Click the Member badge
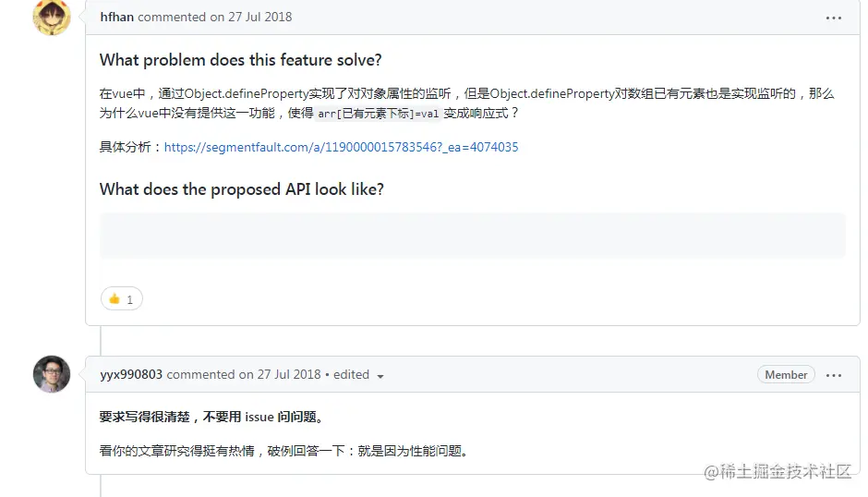Screen dimensions: 868x497 pos(786,375)
